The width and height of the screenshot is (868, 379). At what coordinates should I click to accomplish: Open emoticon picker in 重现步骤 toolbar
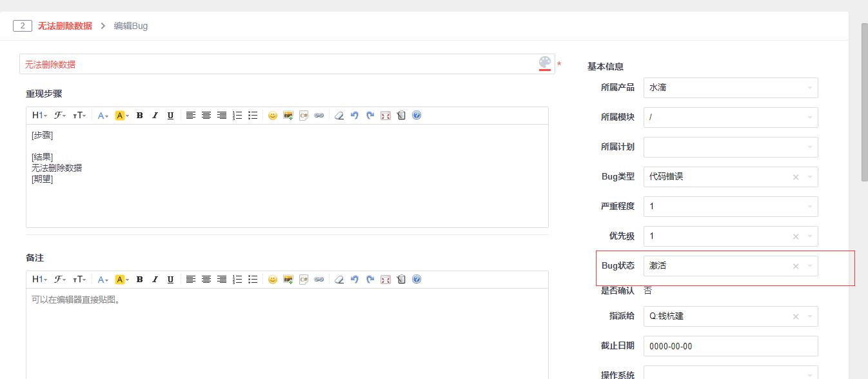(x=273, y=116)
